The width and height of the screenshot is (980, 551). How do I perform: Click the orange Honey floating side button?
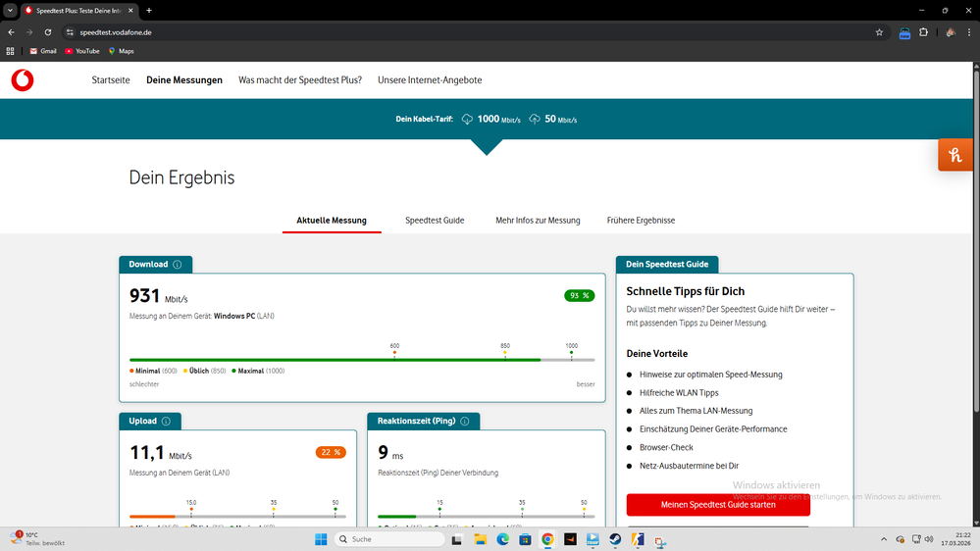955,155
